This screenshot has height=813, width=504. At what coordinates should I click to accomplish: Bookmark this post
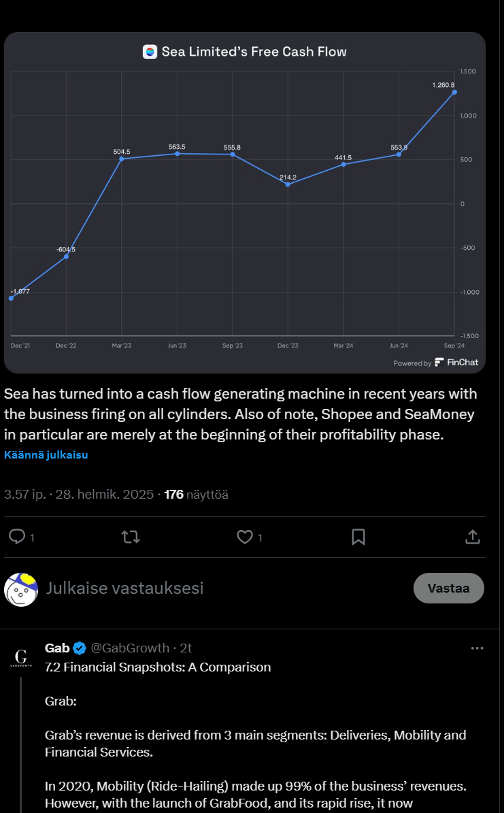coord(358,537)
